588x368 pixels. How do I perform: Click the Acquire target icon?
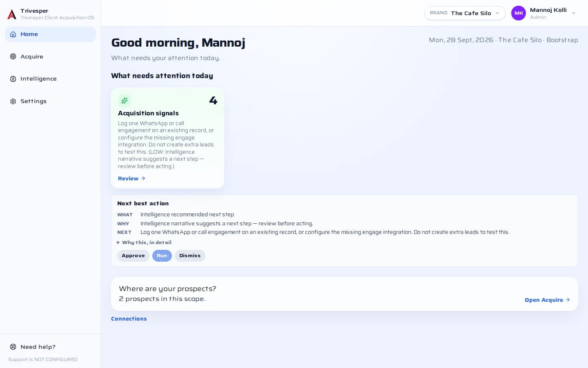pyautogui.click(x=13, y=56)
